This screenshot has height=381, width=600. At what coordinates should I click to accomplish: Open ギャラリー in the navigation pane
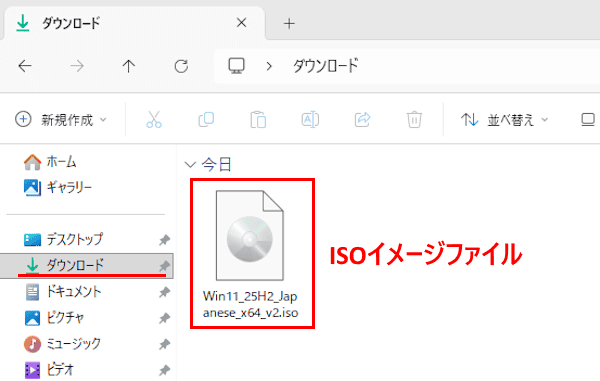[57, 187]
